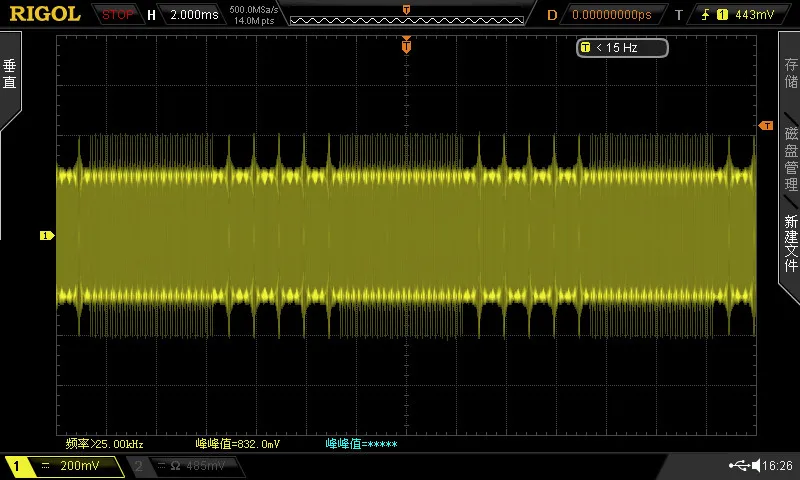Viewport: 800px width, 480px height.
Task: Click the channel 1 200mV scale value
Action: tap(80, 465)
